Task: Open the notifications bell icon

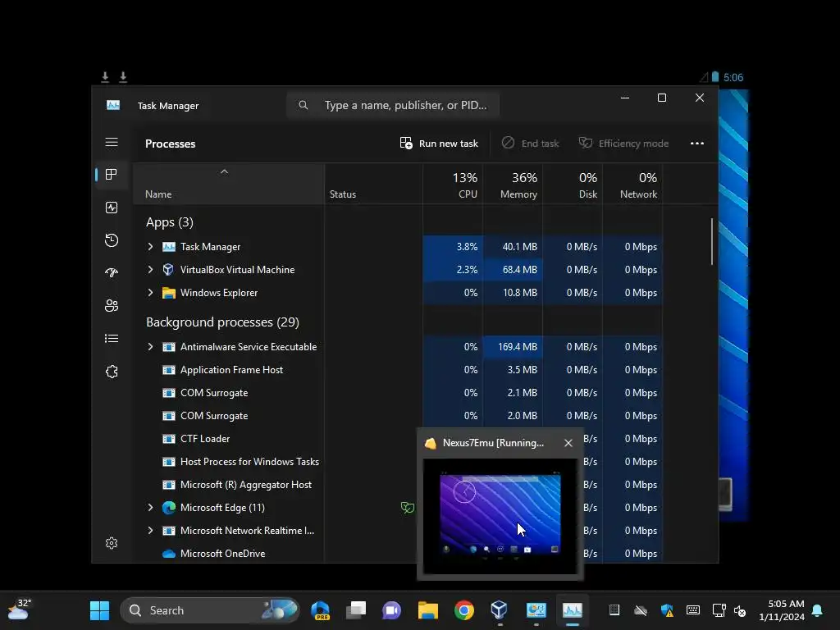Action: (x=818, y=610)
